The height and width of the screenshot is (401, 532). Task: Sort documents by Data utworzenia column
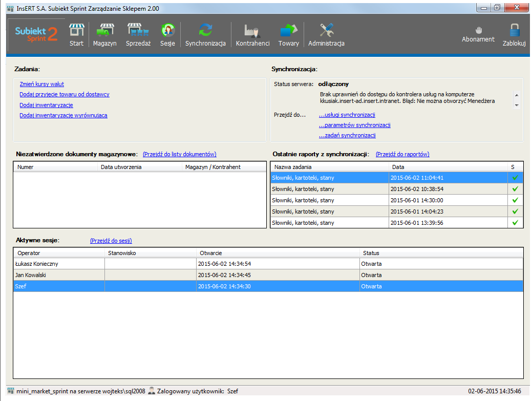[140, 167]
